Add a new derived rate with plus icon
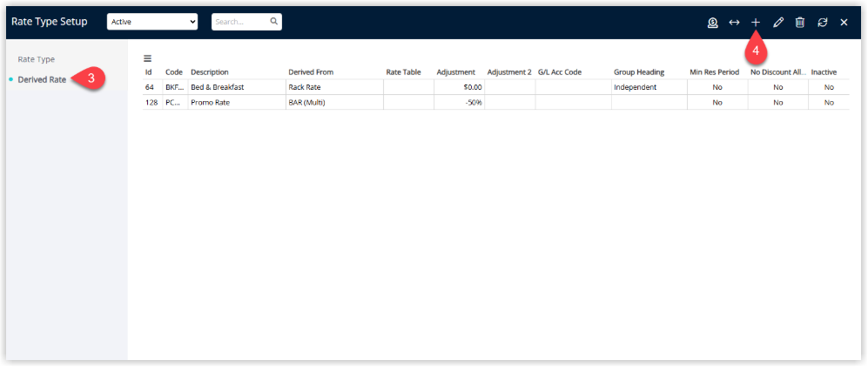Viewport: 868px width, 367px height. coord(756,22)
